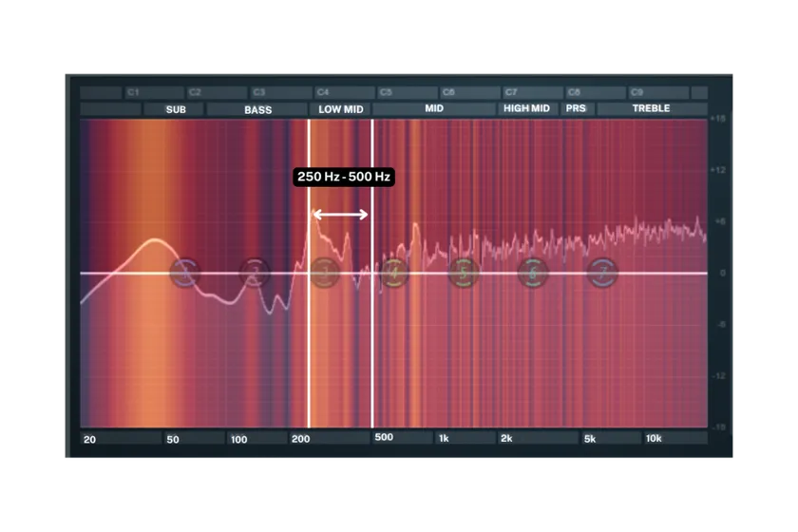Click the 0 dB scale label
The width and height of the screenshot is (798, 532).
click(723, 273)
